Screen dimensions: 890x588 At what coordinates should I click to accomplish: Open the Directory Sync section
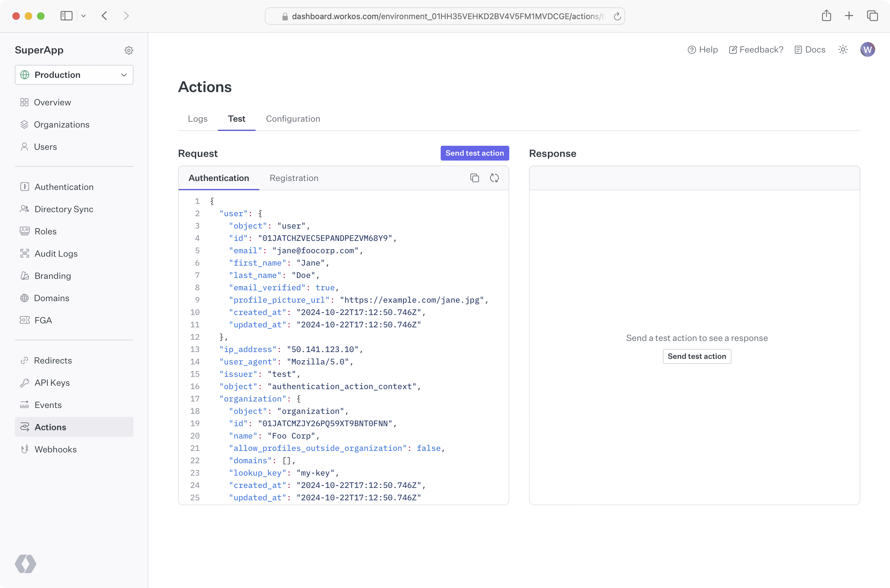point(64,209)
